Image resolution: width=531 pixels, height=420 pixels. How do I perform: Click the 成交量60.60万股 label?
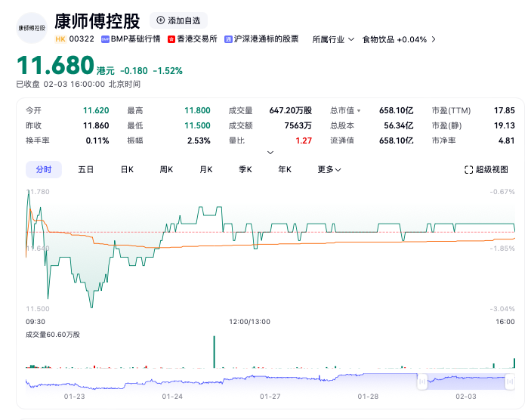click(53, 335)
